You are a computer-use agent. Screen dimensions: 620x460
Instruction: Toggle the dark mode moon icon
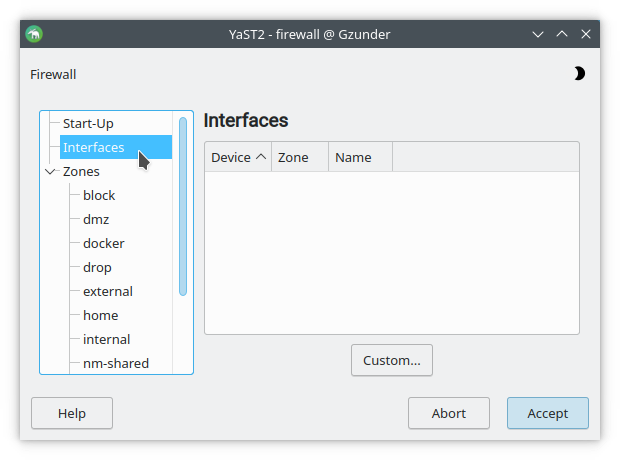point(579,74)
